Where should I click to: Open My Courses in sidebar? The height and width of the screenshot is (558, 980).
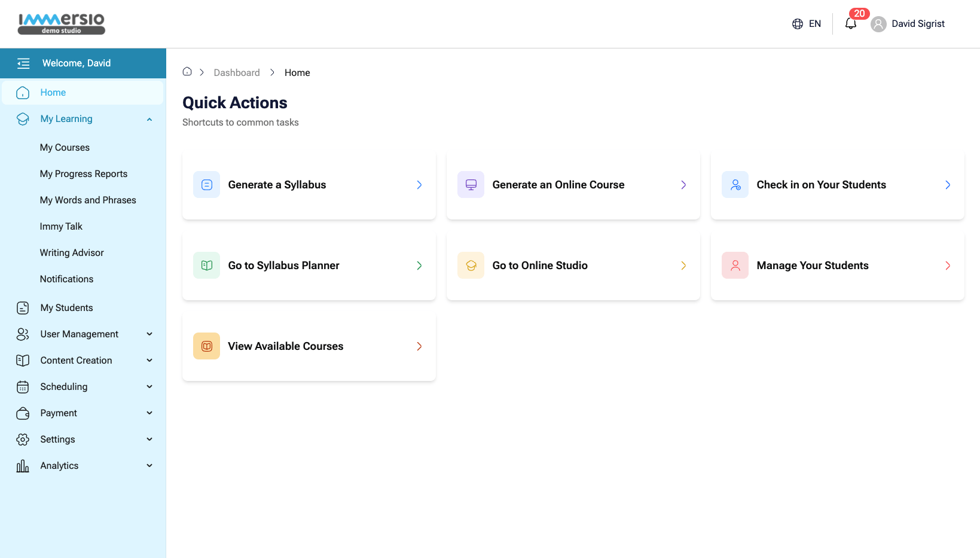point(65,148)
